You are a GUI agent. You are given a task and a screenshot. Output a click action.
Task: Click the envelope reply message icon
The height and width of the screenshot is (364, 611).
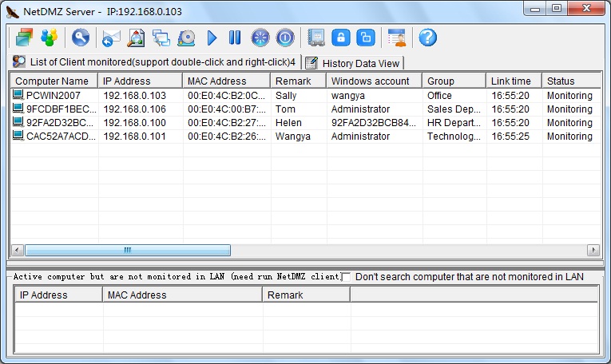click(x=111, y=38)
